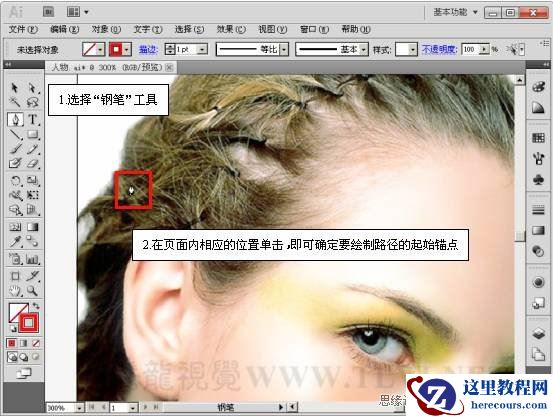This screenshot has width=553, height=417.
Task: Pick the Symbol Sprayer tool
Action: pyautogui.click(x=15, y=260)
